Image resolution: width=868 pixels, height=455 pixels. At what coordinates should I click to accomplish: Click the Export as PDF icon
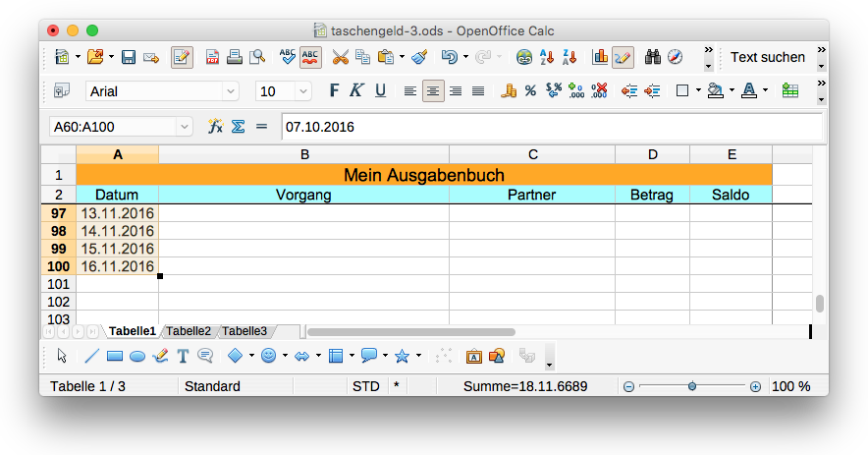click(212, 57)
